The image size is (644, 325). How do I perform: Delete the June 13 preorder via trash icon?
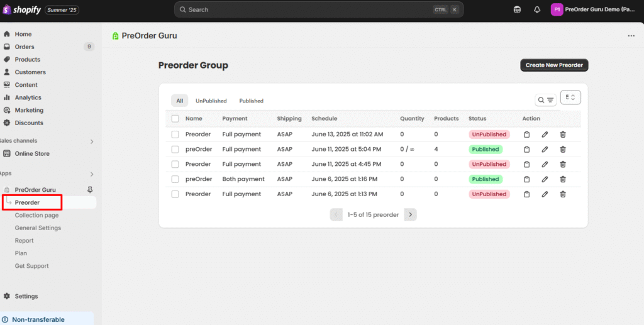pos(563,135)
